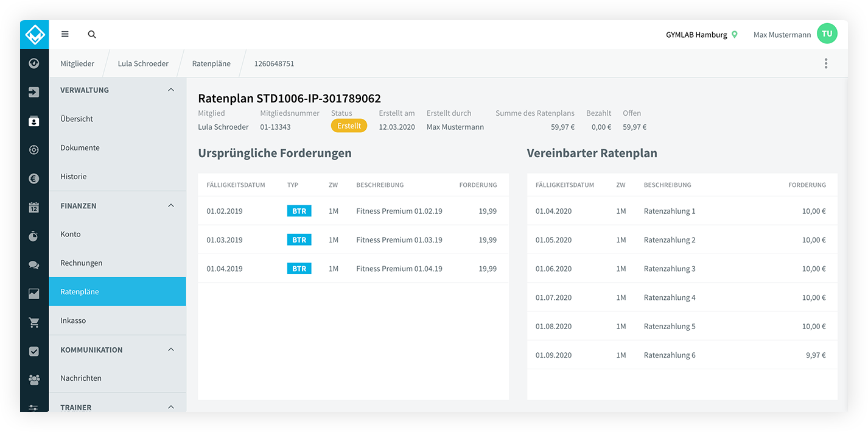The height and width of the screenshot is (432, 868).
Task: Open the hamburger menu icon
Action: (65, 35)
